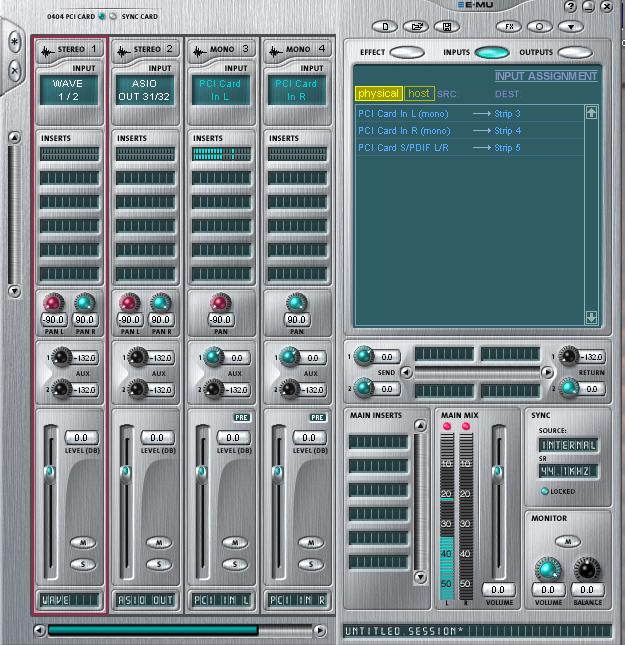
Task: Click the help question mark icon
Action: (x=570, y=6)
